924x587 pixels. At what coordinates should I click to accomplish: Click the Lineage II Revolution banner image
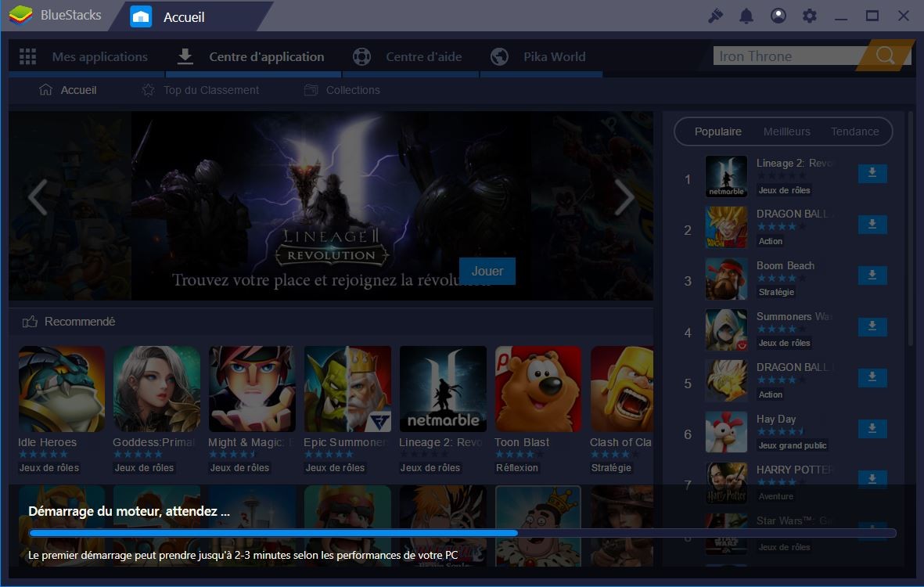pyautogui.click(x=331, y=206)
